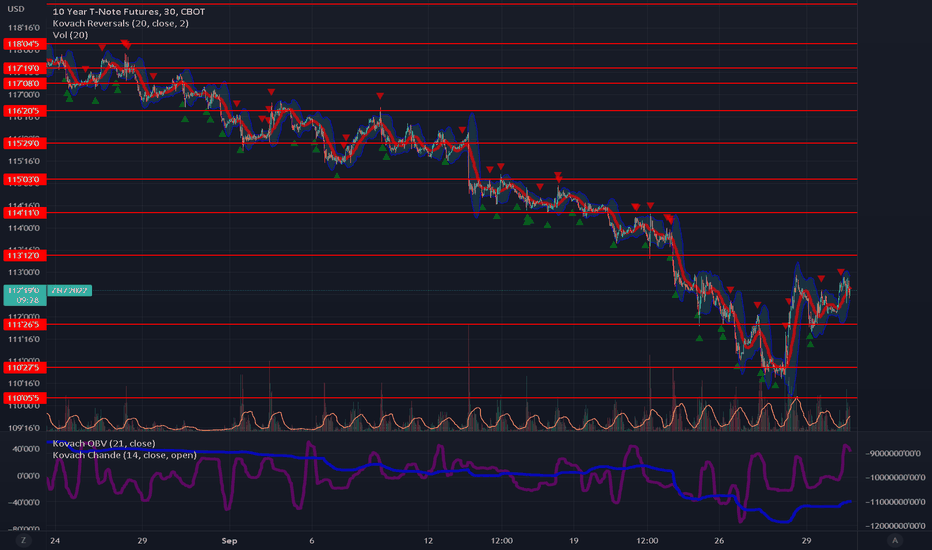Screen dimensions: 932x550
Task: Click the 6 date label on time axis
Action: 311,540
